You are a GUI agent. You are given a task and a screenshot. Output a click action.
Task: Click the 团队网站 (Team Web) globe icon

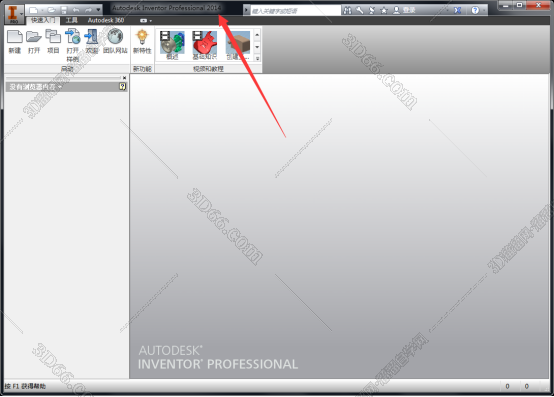[115, 42]
